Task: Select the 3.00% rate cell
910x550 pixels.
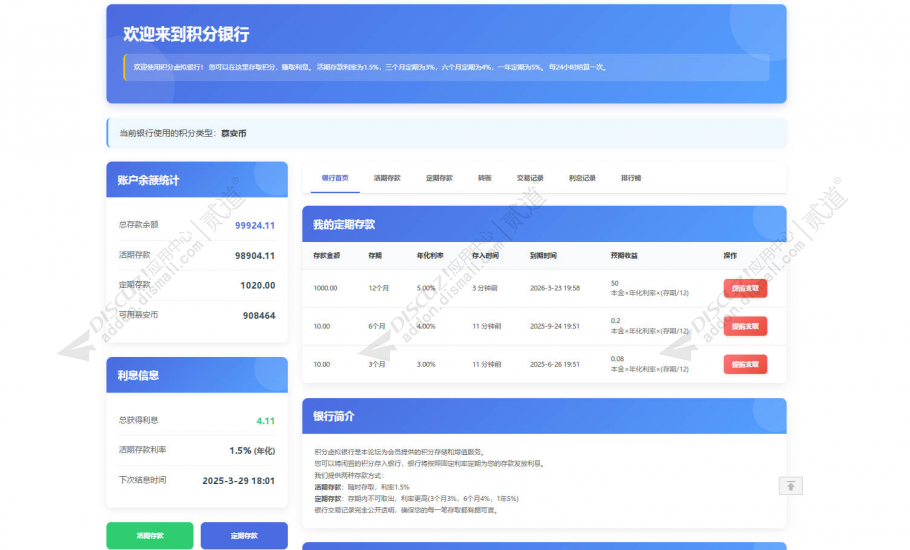Action: click(426, 364)
